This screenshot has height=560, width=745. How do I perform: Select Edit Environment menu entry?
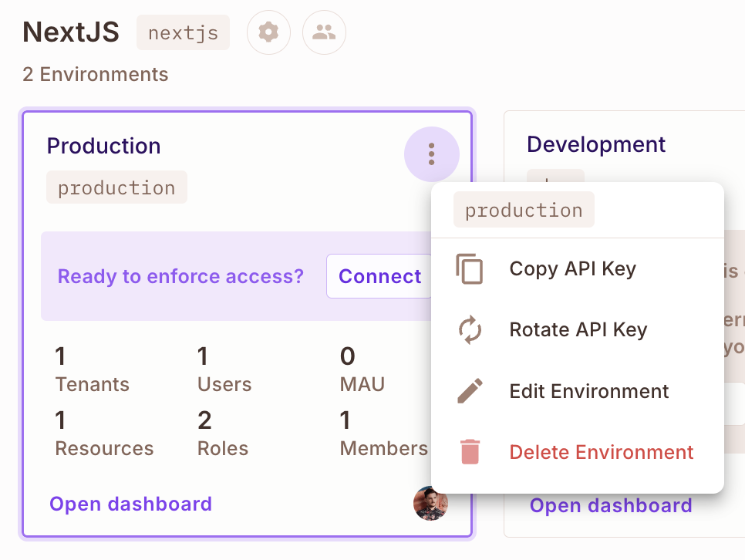click(x=588, y=391)
